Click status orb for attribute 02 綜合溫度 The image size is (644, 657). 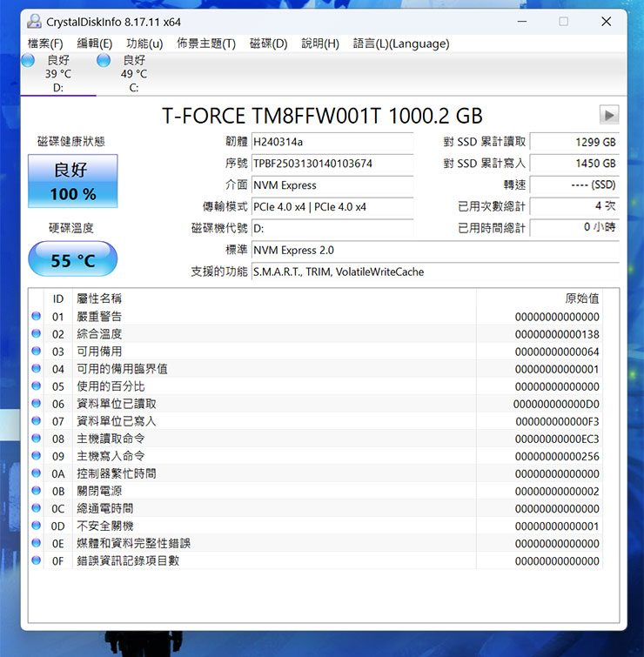(x=37, y=333)
